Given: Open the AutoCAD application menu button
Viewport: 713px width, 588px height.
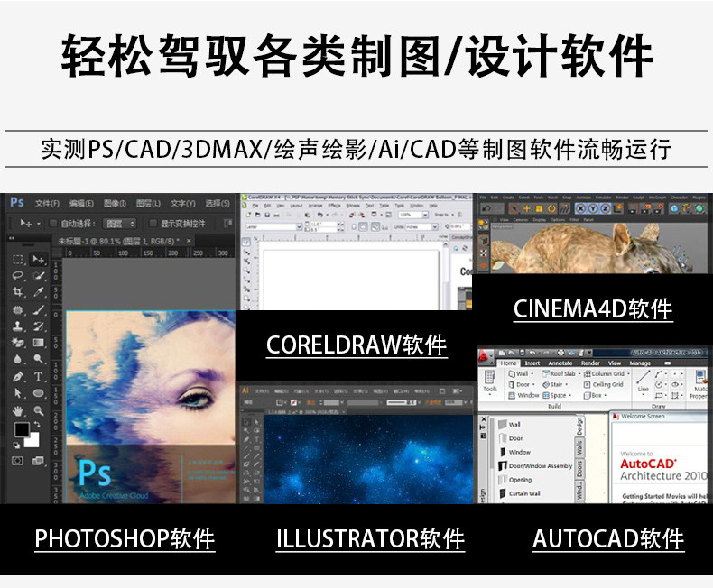Looking at the screenshot, I should pyautogui.click(x=486, y=356).
